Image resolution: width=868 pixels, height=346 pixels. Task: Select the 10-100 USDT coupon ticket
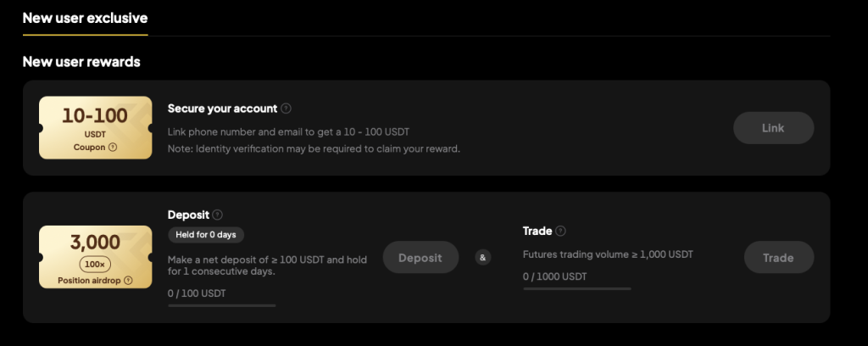tap(95, 127)
